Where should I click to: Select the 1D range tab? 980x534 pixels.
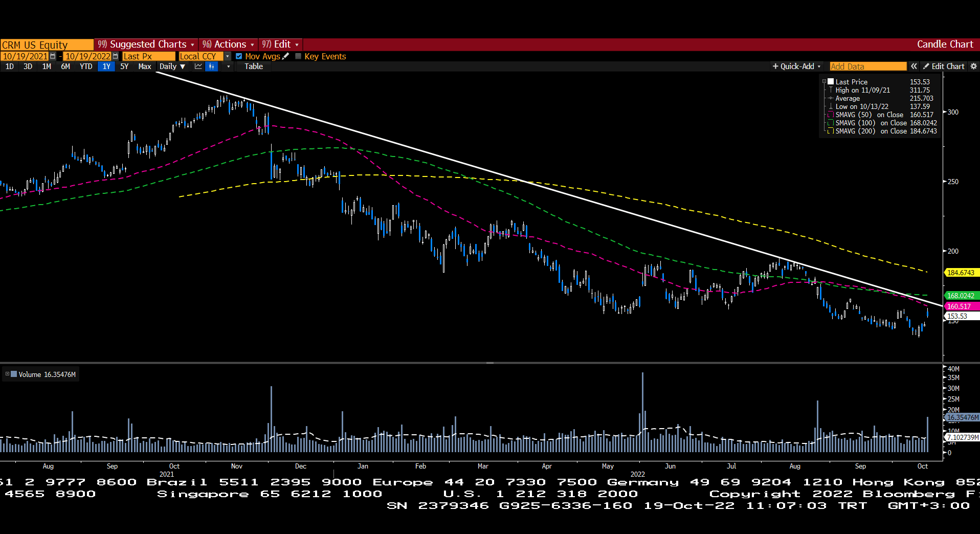(x=10, y=66)
